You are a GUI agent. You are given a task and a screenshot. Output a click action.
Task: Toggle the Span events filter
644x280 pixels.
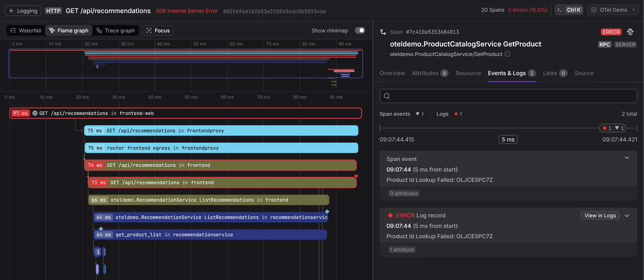(401, 114)
